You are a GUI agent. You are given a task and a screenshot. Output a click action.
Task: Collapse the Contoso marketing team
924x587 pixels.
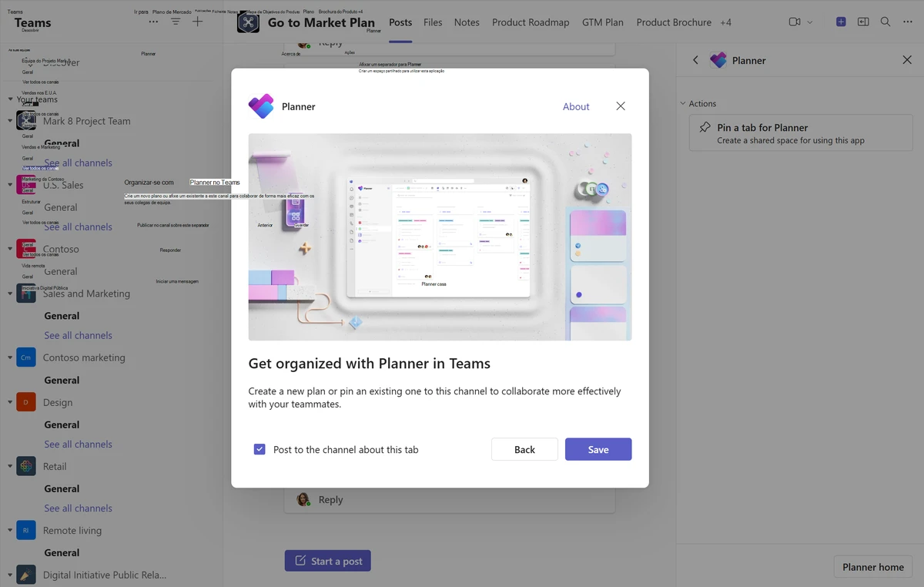tap(10, 357)
